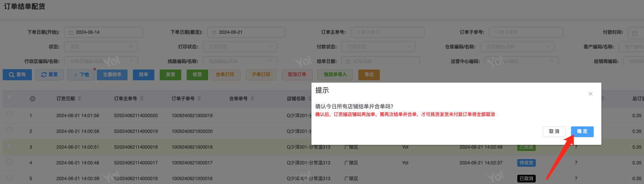Click the table column settings gear icon
The height and width of the screenshot is (184, 644).
click(33, 99)
